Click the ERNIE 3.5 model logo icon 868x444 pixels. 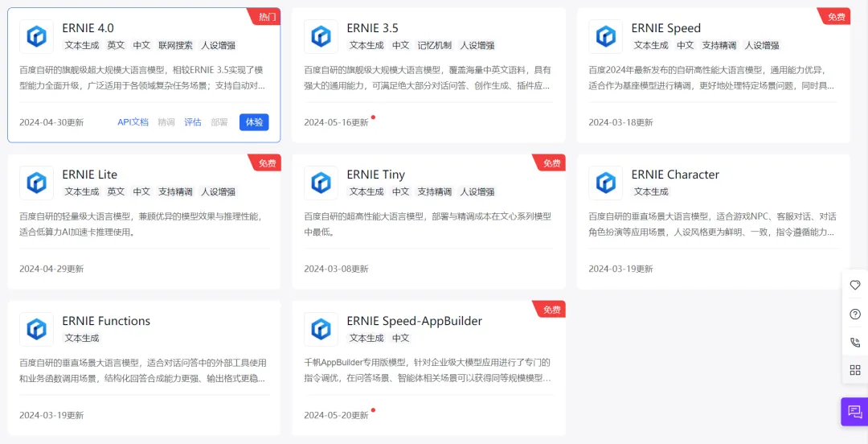[x=321, y=36]
